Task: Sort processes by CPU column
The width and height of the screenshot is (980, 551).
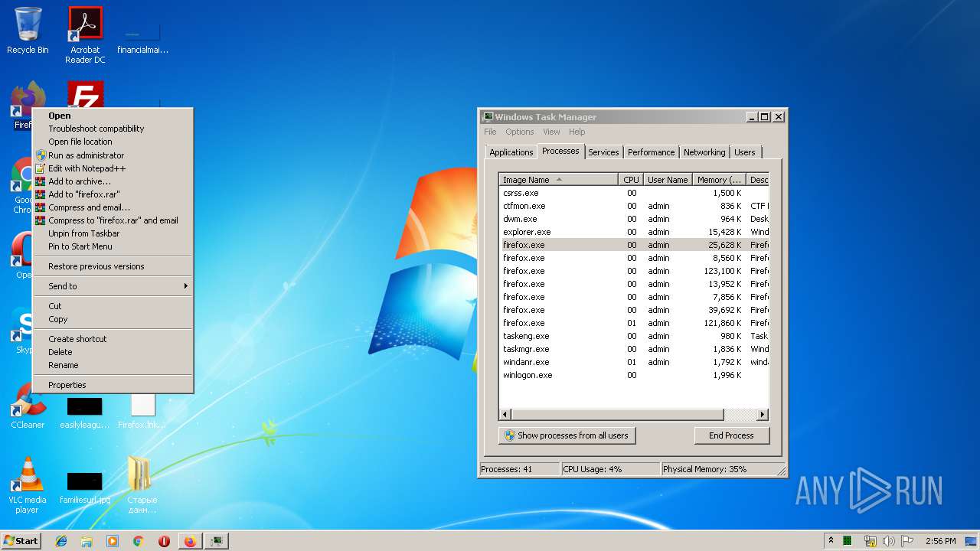Action: (x=631, y=180)
